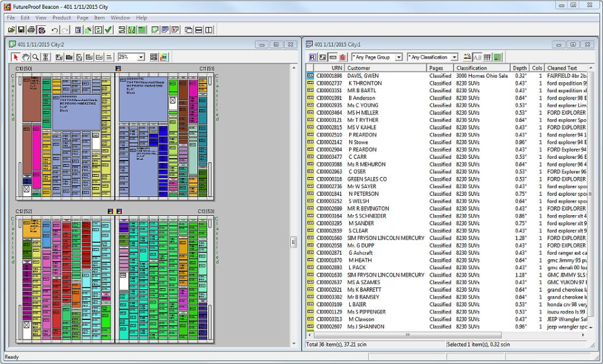Click the URN cell CI00003464
The height and width of the screenshot is (364, 603).
(x=329, y=112)
